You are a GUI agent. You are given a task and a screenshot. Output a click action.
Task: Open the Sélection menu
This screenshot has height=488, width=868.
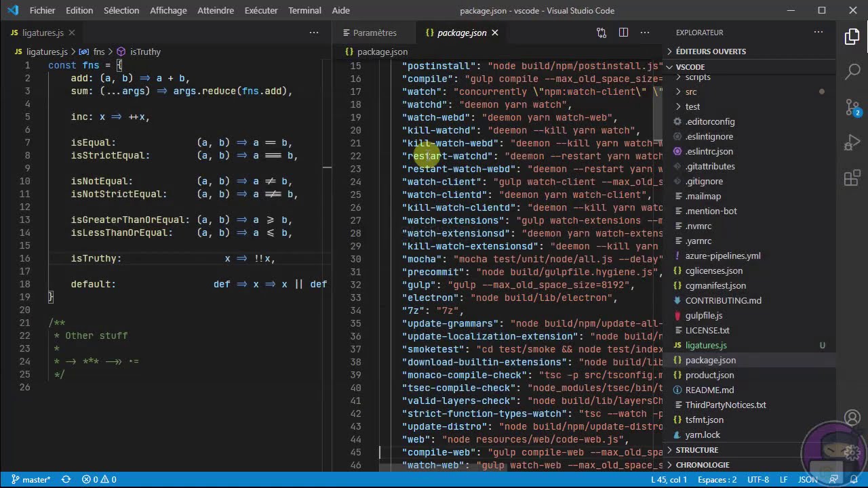coord(121,10)
